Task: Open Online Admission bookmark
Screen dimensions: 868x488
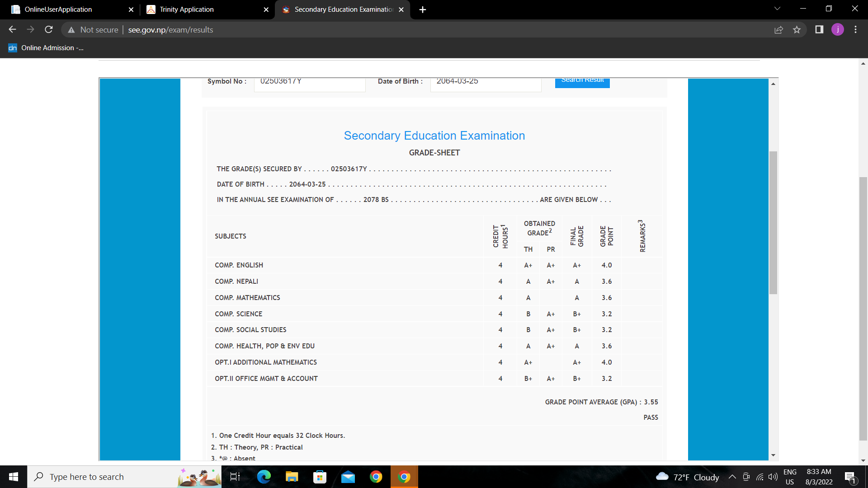Action: tap(46, 48)
